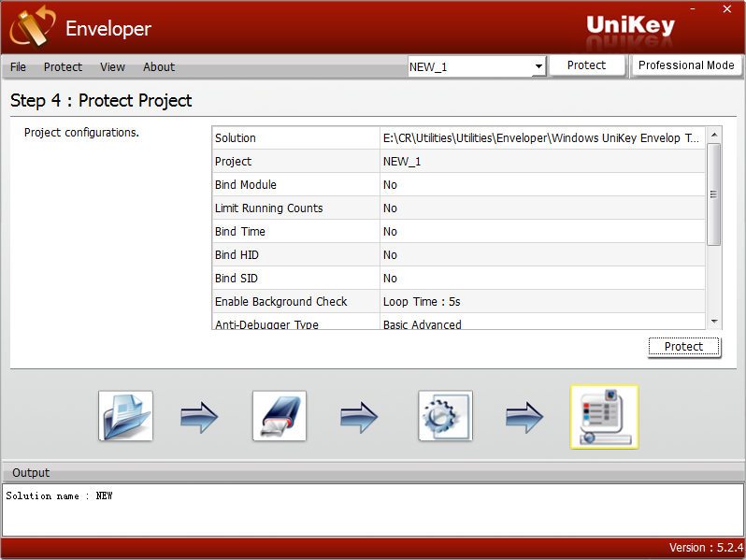Image resolution: width=746 pixels, height=560 pixels.
Task: Click the configurations table scrollbar thumb
Action: click(713, 194)
